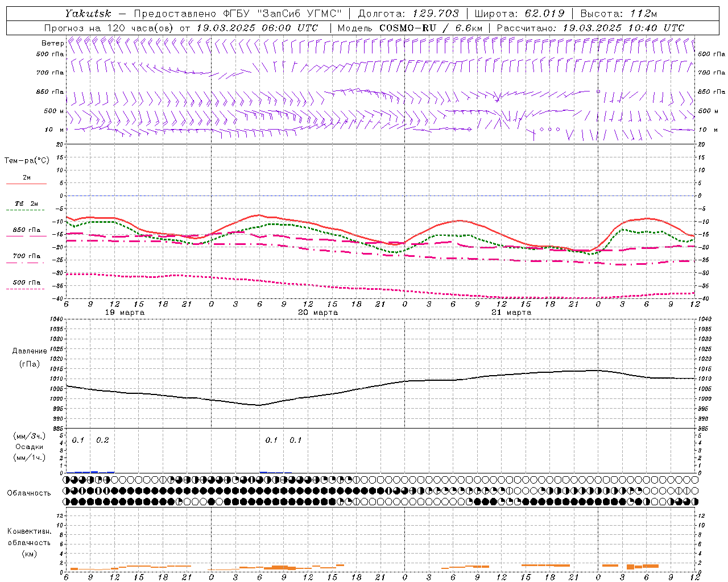
Task: Select the provider text "ЗапСиб УГМС"
Action: pos(300,14)
